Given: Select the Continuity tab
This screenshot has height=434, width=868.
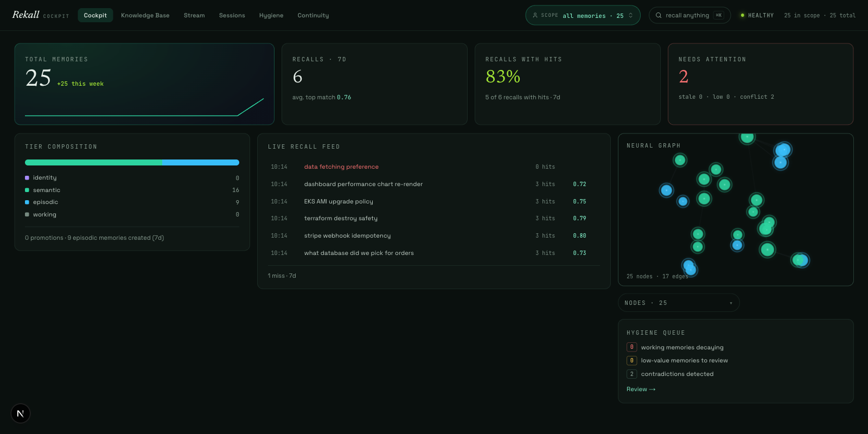Looking at the screenshot, I should click(313, 15).
